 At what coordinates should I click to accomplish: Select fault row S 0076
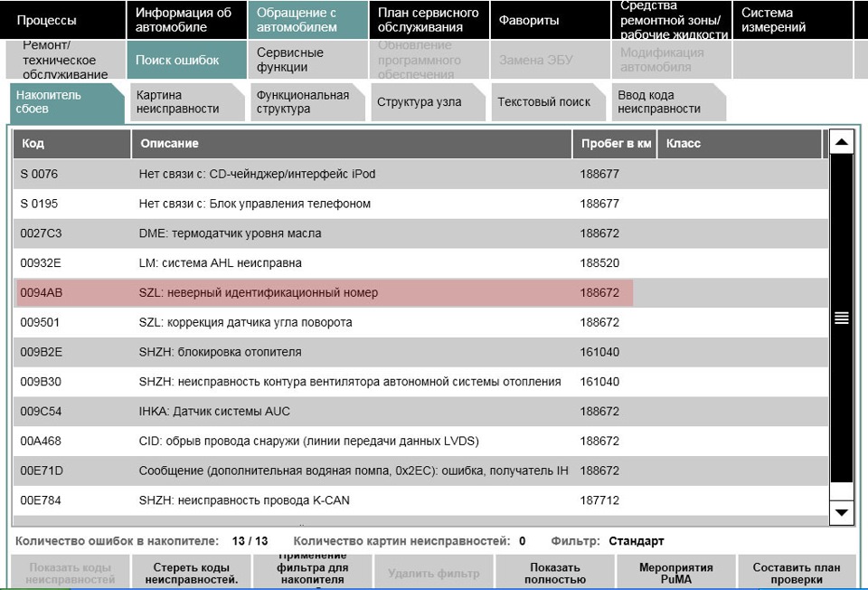point(420,174)
